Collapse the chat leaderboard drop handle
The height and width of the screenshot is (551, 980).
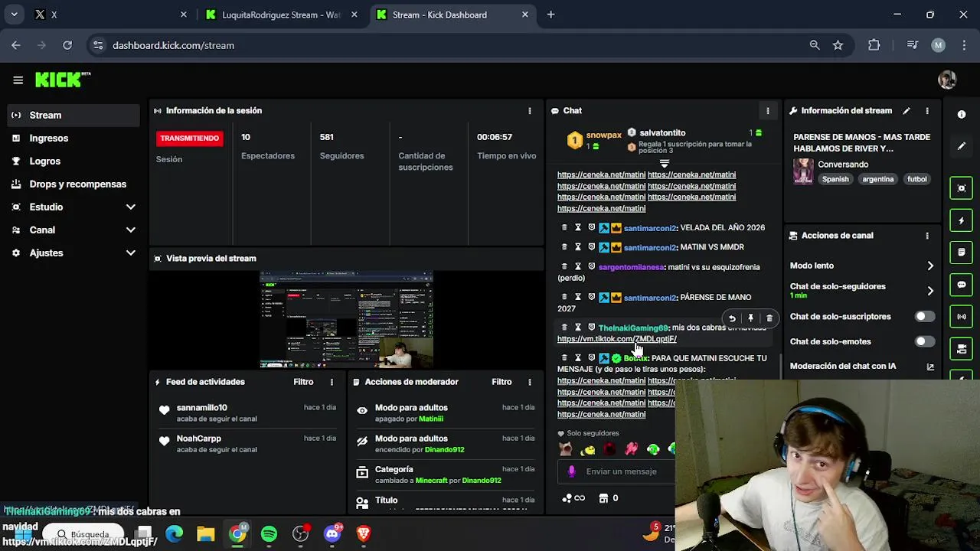pyautogui.click(x=664, y=163)
